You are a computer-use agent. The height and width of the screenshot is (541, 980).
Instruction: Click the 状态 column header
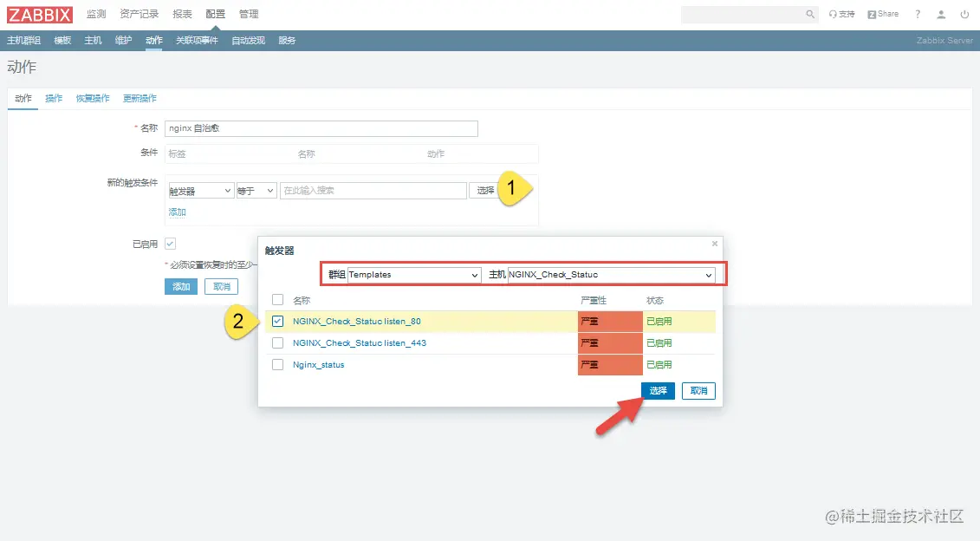pyautogui.click(x=655, y=300)
